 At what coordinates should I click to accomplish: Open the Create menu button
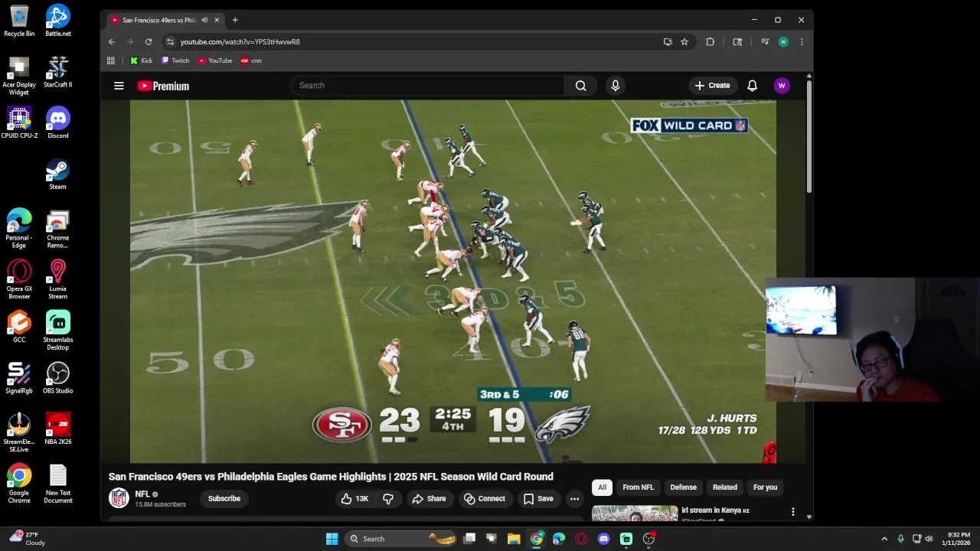[x=713, y=86]
